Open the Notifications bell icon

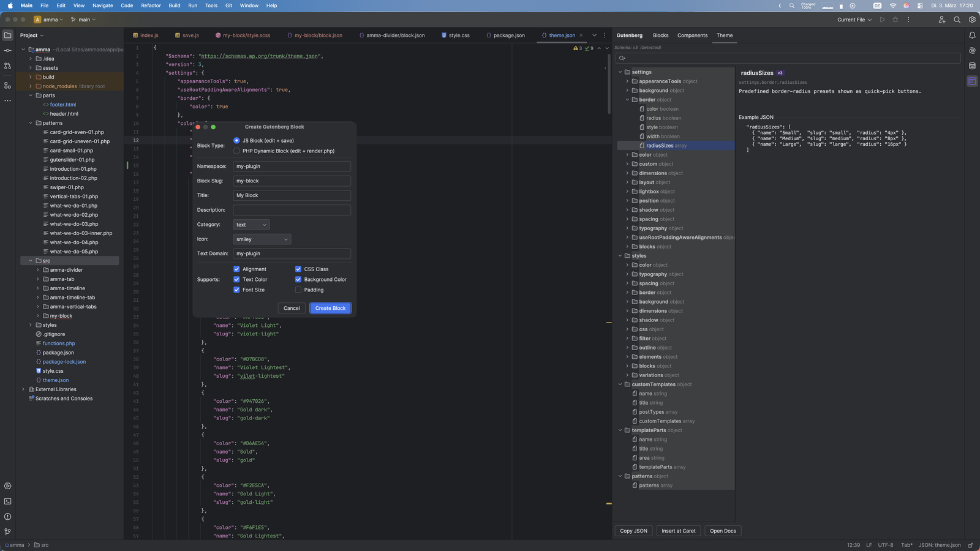pyautogui.click(x=972, y=36)
